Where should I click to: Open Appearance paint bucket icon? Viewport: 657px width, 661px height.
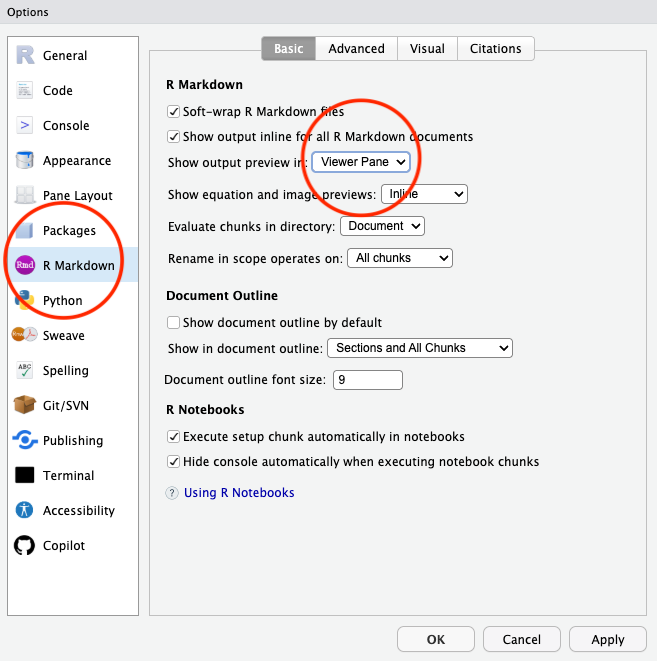point(25,161)
